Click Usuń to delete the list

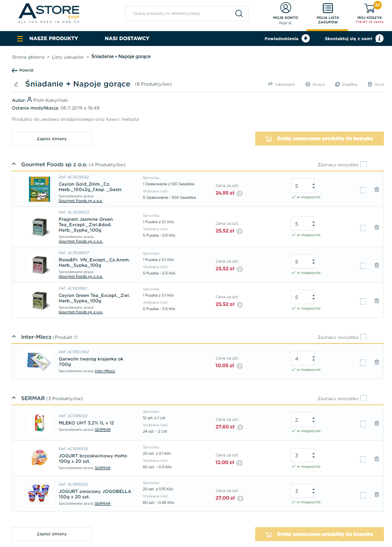pyautogui.click(x=376, y=84)
